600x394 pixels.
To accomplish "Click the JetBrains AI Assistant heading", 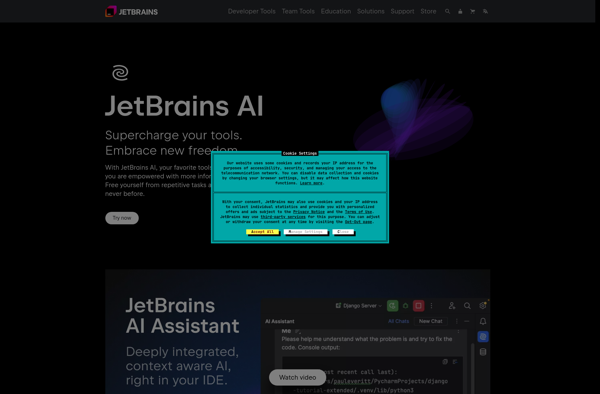I will pyautogui.click(x=182, y=316).
